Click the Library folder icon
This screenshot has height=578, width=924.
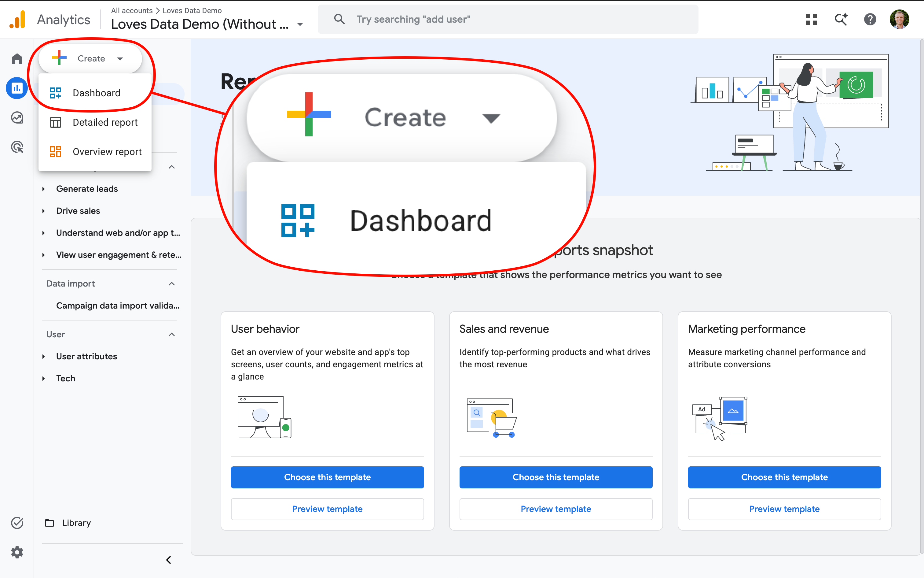point(50,523)
